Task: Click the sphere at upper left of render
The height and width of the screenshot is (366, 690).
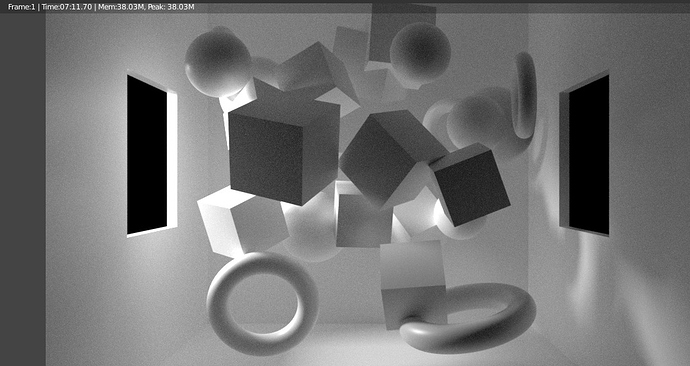Action: [218, 63]
